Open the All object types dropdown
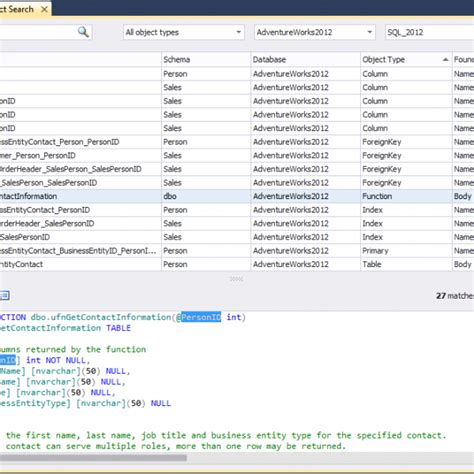 click(x=184, y=32)
